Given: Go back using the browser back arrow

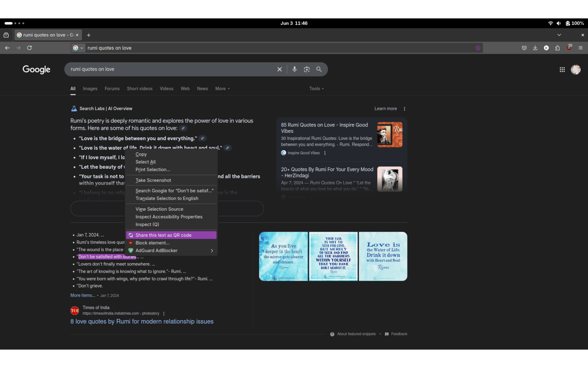Looking at the screenshot, I should [x=7, y=48].
